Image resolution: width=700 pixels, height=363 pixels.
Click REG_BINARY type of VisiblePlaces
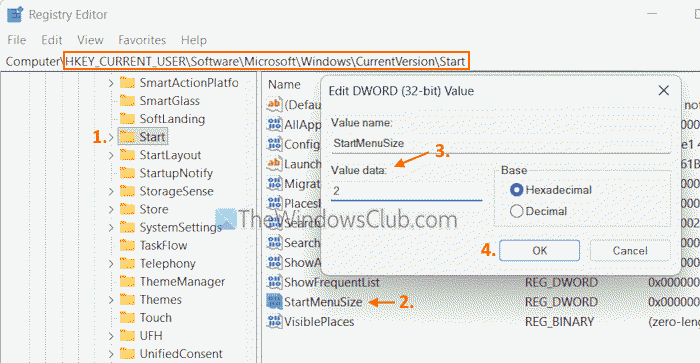(x=559, y=321)
